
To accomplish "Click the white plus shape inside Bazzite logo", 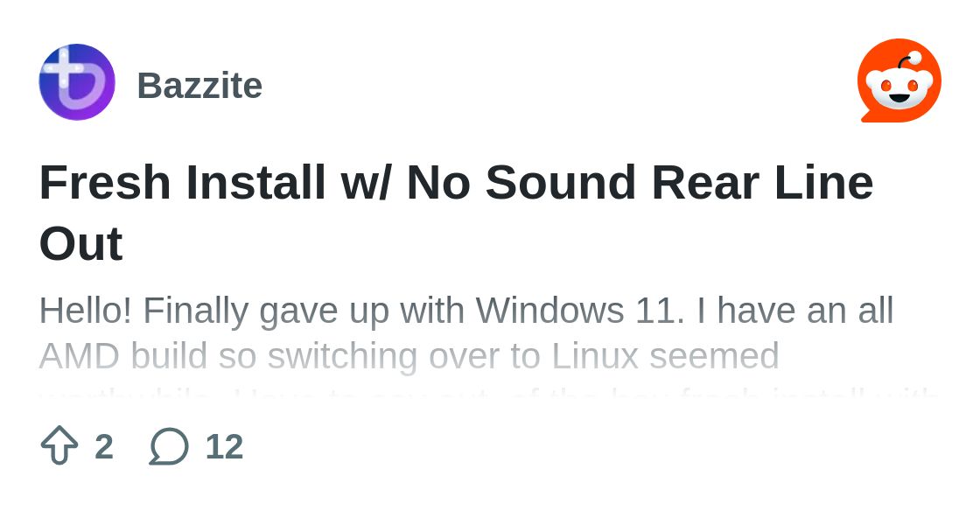I will tap(65, 70).
